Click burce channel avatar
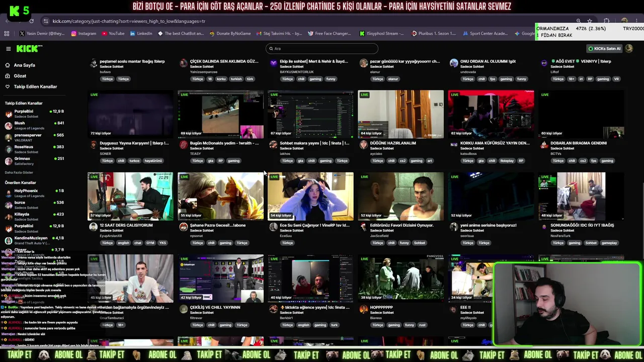The width and height of the screenshot is (644, 362). [9, 205]
